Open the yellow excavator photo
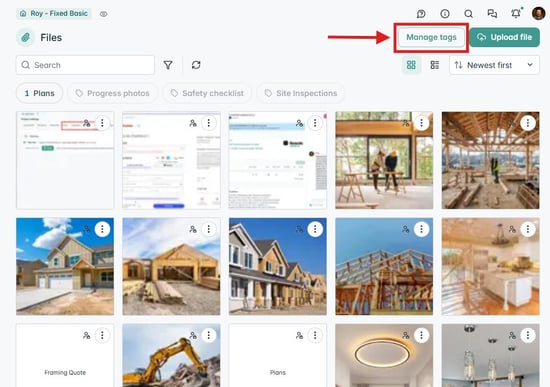550x387 pixels. click(171, 355)
